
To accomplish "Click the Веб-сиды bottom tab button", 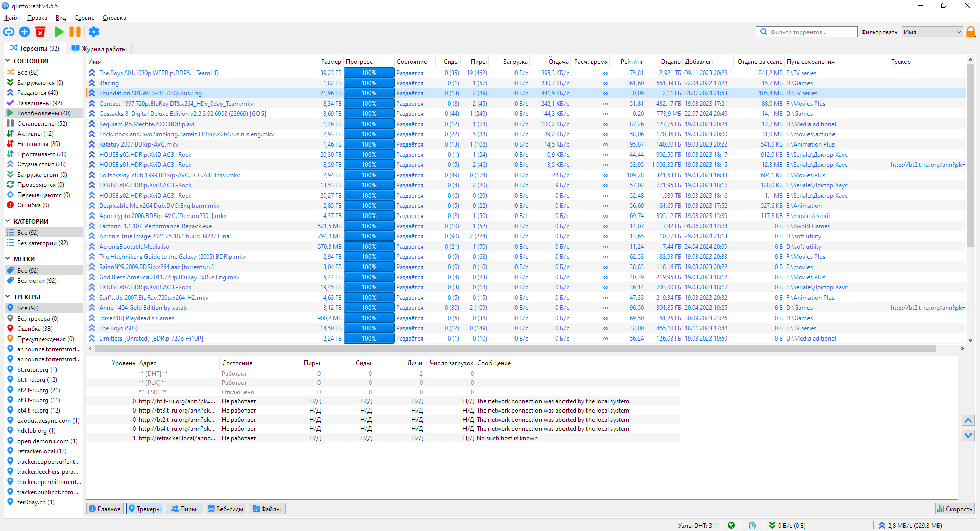I will [x=226, y=509].
